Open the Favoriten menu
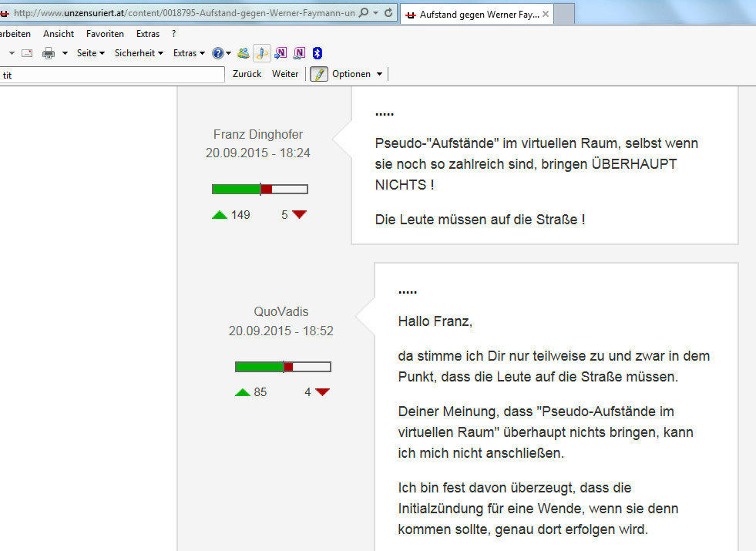The width and height of the screenshot is (756, 551). (x=105, y=34)
